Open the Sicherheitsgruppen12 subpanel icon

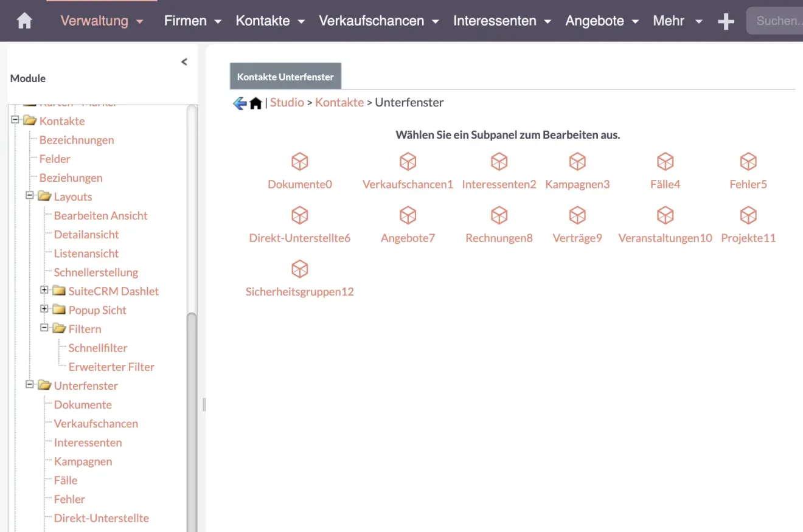pyautogui.click(x=300, y=269)
